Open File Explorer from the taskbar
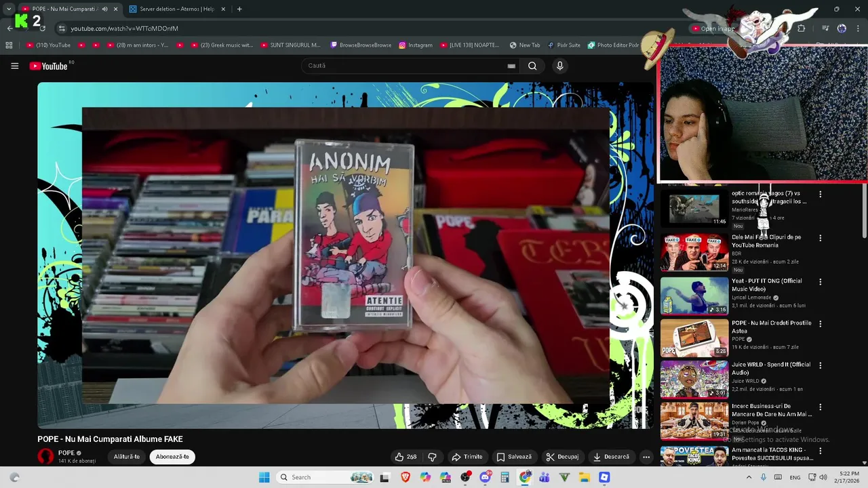 [585, 477]
